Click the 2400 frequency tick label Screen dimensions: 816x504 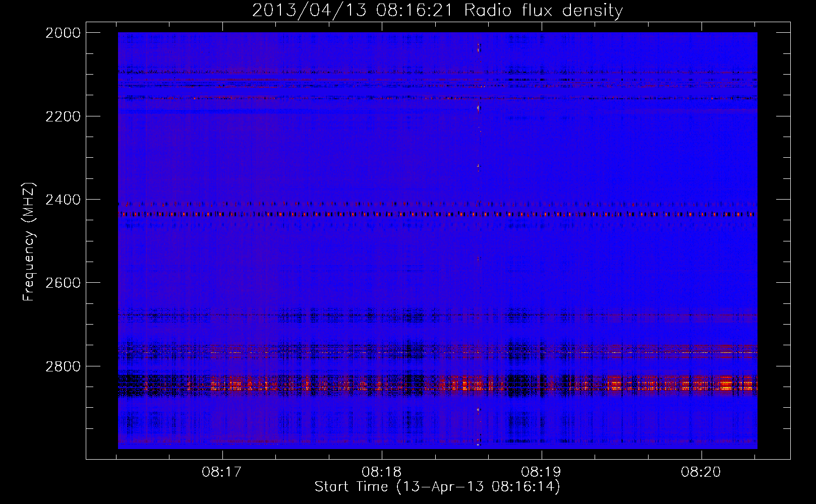pos(63,200)
